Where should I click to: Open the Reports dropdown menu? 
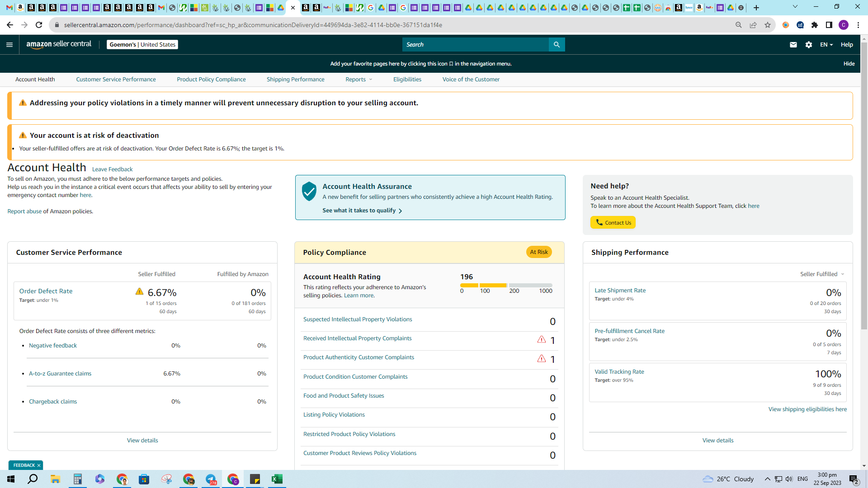pos(359,80)
